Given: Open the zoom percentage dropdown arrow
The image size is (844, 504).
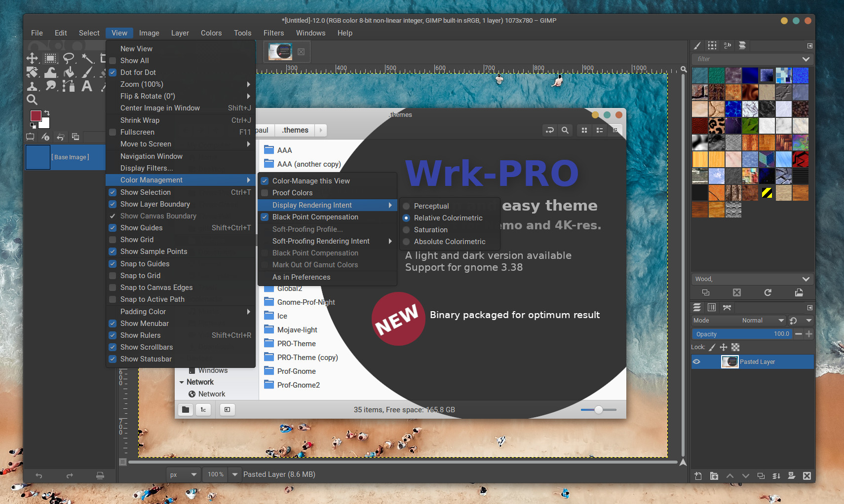Looking at the screenshot, I should (235, 474).
